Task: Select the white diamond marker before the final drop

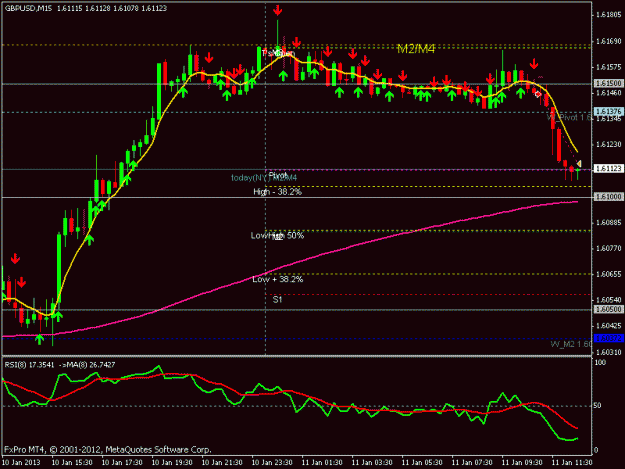Action: click(x=538, y=94)
